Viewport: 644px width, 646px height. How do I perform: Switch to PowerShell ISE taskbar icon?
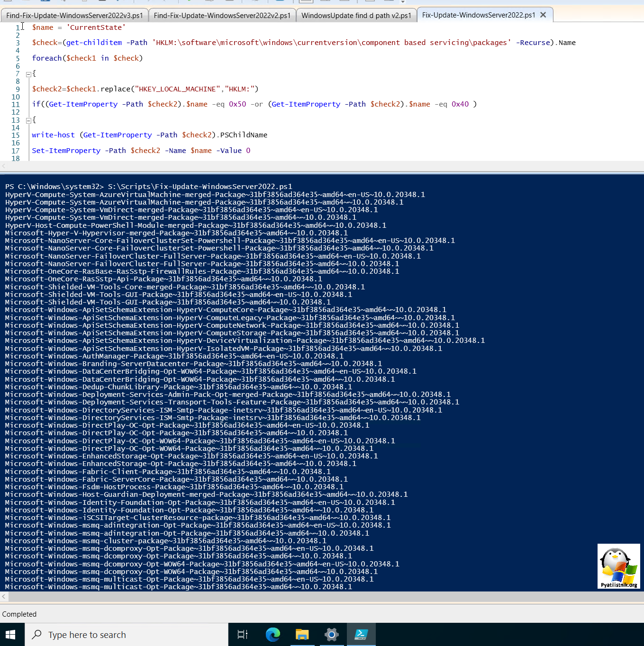[361, 635]
